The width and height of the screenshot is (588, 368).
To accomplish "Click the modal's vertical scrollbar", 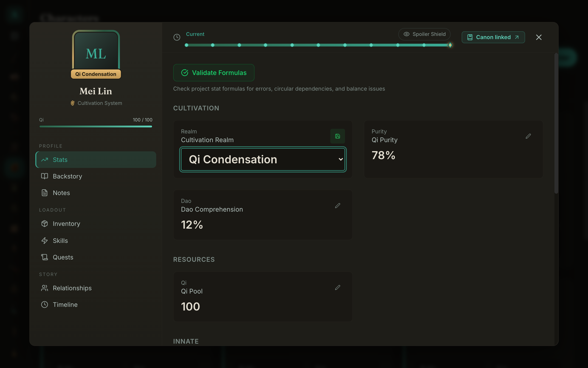I will coord(556,123).
